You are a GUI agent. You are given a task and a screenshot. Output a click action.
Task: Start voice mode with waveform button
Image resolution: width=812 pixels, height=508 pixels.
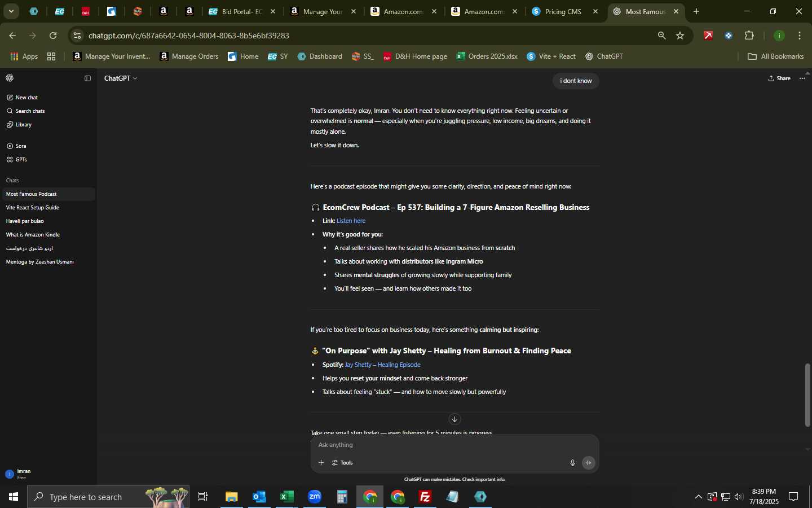(588, 463)
